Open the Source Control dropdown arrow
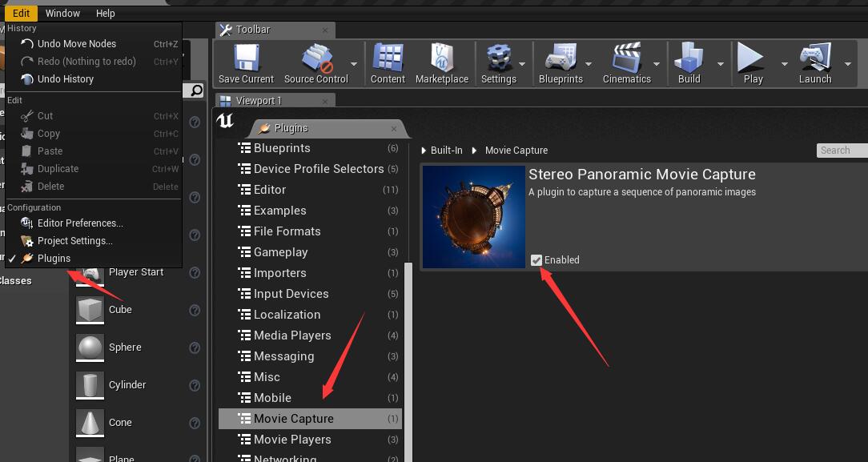Image resolution: width=868 pixels, height=462 pixels. (x=354, y=64)
